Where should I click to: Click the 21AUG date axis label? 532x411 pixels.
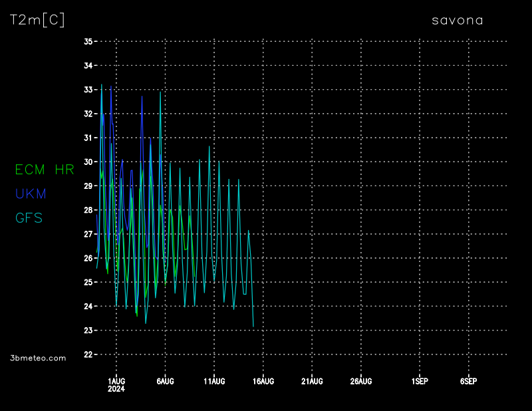point(312,381)
